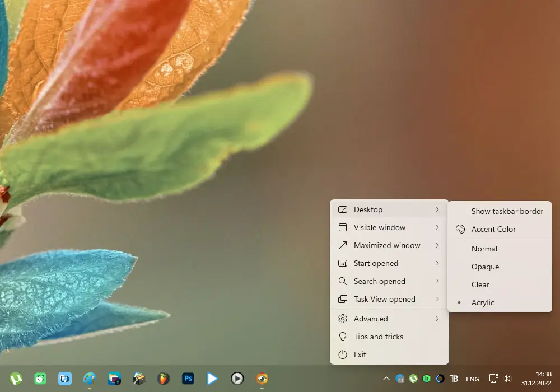560x392 pixels.
Task: Click the uTorrent icon in system tray
Action: click(413, 379)
